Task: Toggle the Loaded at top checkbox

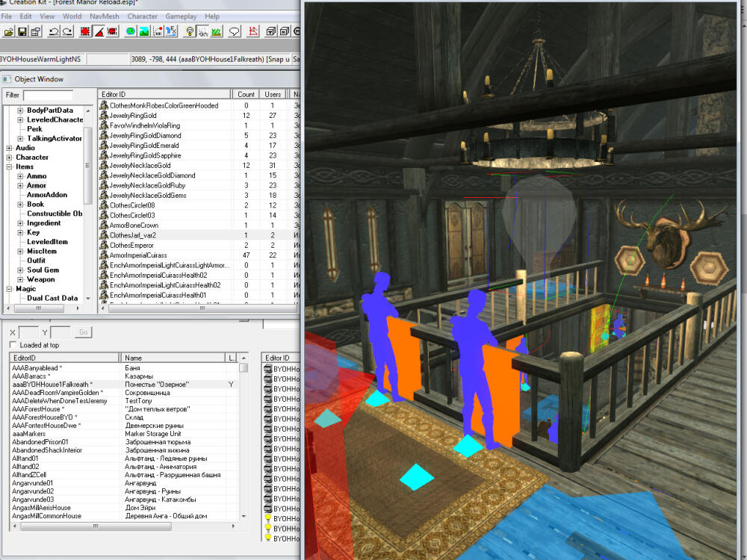Action: (13, 345)
